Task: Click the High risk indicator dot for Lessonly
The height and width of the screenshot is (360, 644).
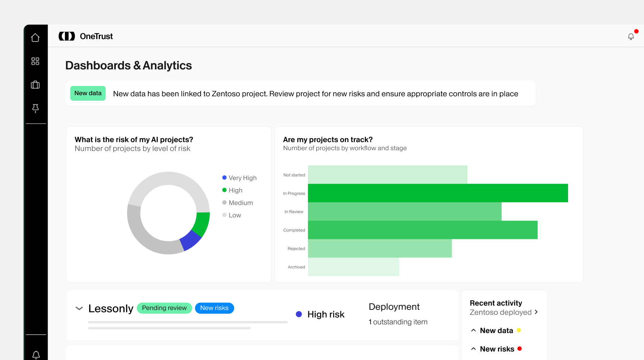Action: [299, 314]
